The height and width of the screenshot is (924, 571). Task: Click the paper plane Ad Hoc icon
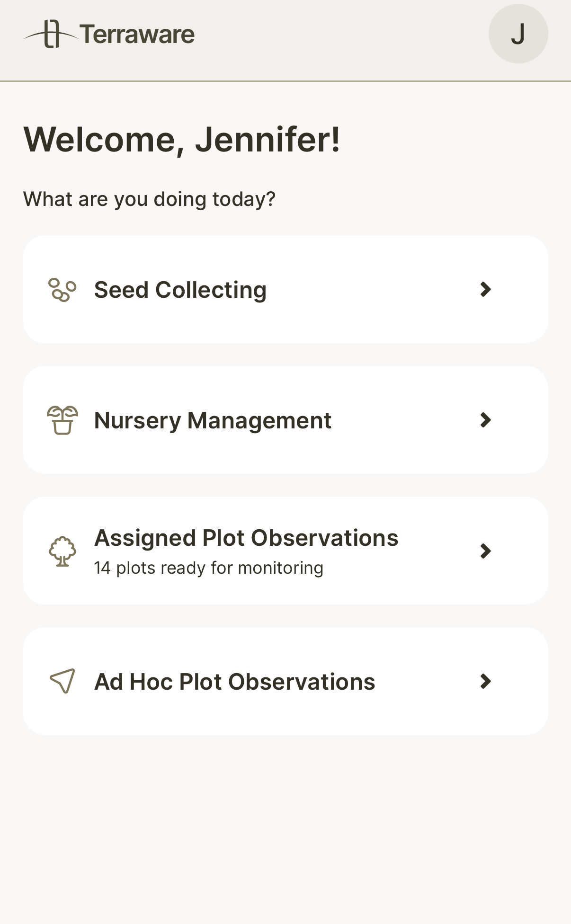62,681
